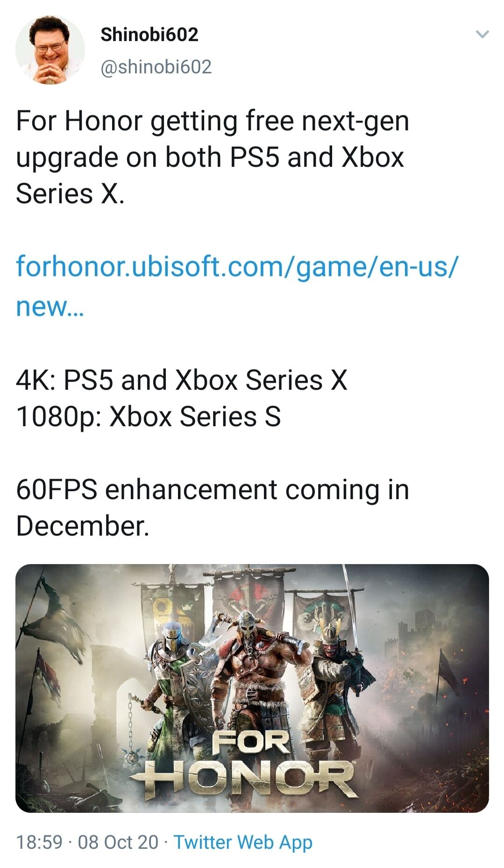Screen dimensions: 504x868
Task: Click the 18:59 timestamp
Action: pyautogui.click(x=39, y=842)
